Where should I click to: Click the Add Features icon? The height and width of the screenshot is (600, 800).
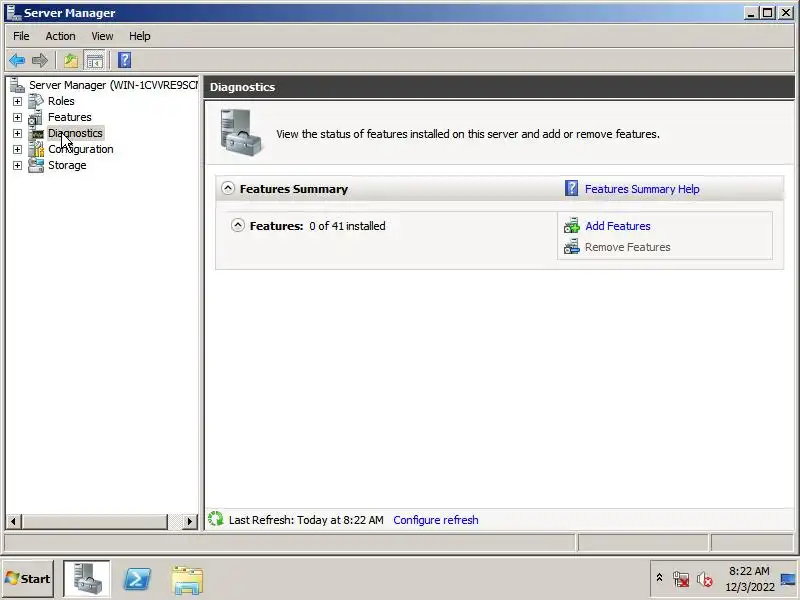coord(571,226)
